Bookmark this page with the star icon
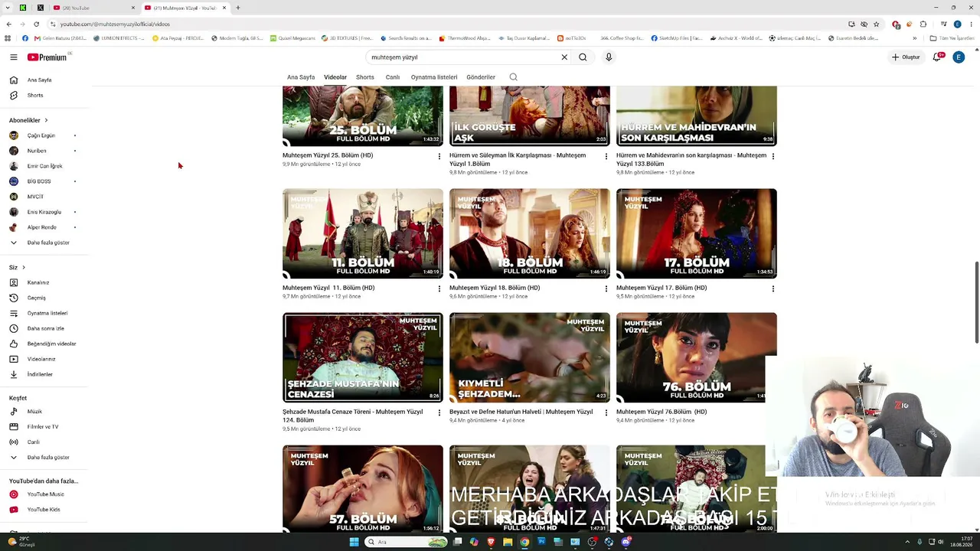The width and height of the screenshot is (980, 551). [877, 24]
